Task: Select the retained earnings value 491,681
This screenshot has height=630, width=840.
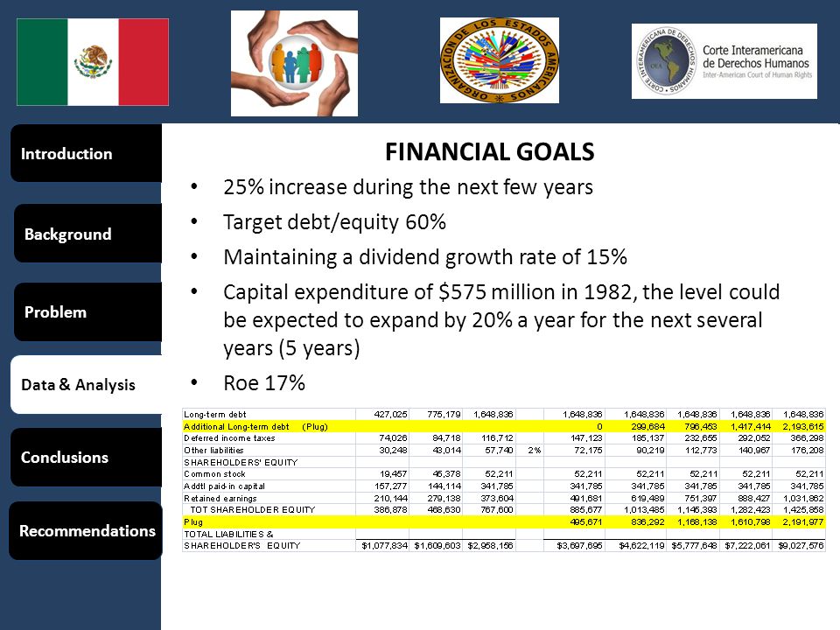Action: 585,498
